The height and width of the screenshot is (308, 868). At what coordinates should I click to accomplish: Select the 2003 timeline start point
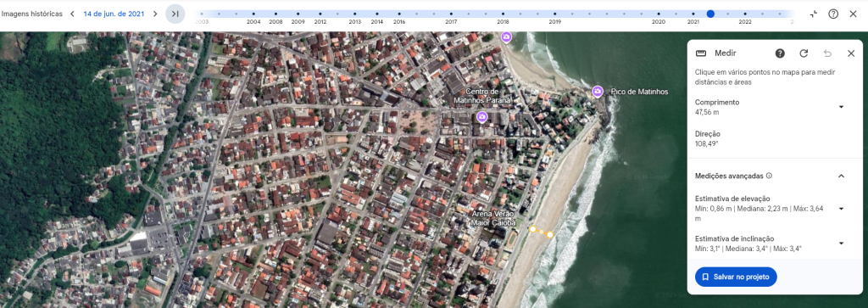click(x=202, y=14)
